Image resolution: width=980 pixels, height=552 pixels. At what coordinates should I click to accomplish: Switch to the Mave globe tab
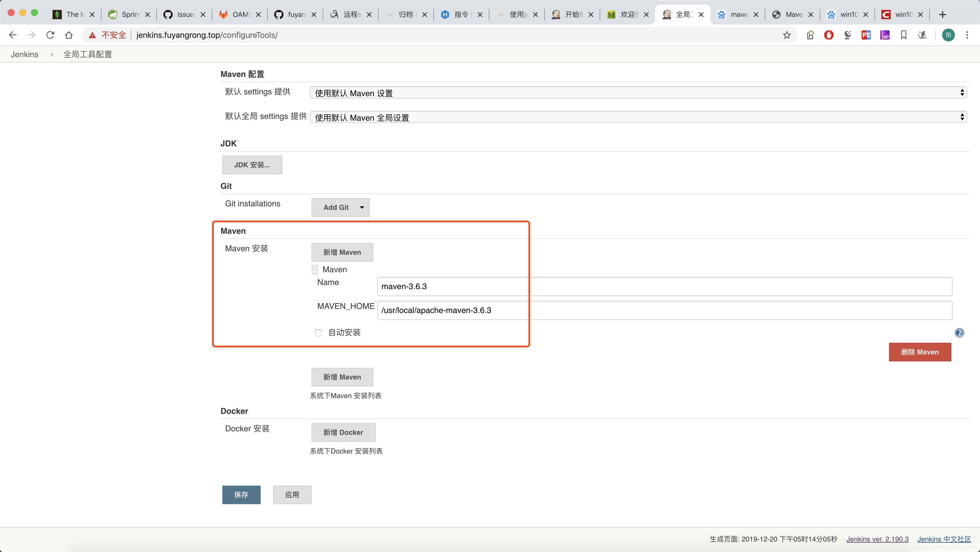[792, 15]
